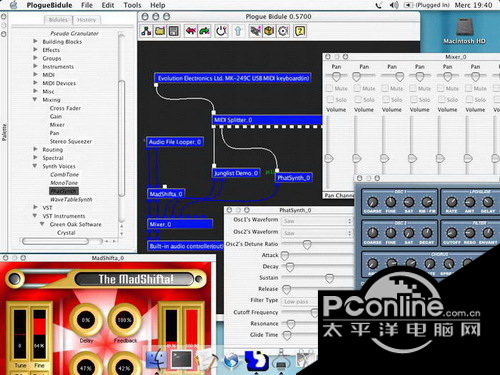The width and height of the screenshot is (500, 375).
Task: Switch to the History tab
Action: tap(86, 20)
